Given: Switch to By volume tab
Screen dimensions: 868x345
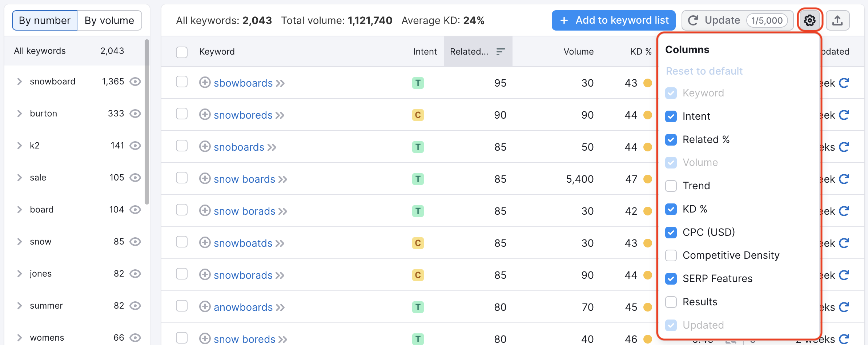Looking at the screenshot, I should pos(109,20).
